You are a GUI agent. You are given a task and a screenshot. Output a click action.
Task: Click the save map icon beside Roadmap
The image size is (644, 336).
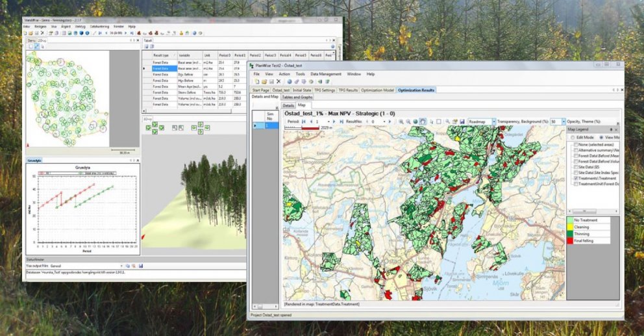[462, 122]
